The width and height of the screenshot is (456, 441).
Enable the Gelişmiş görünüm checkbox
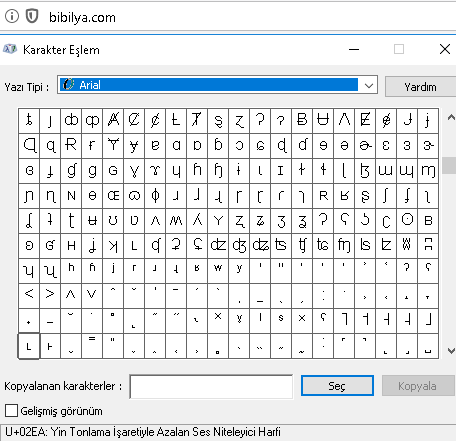click(x=11, y=410)
